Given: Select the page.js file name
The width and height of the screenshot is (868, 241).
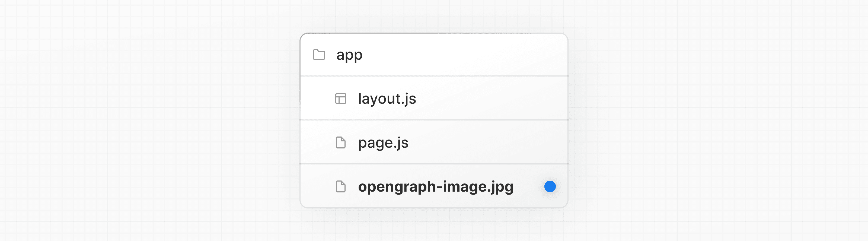Looking at the screenshot, I should (383, 142).
